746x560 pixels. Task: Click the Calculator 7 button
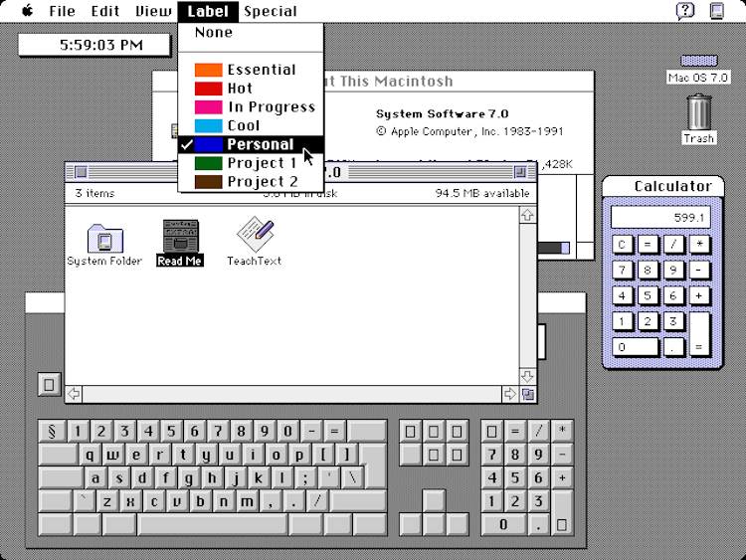click(622, 271)
